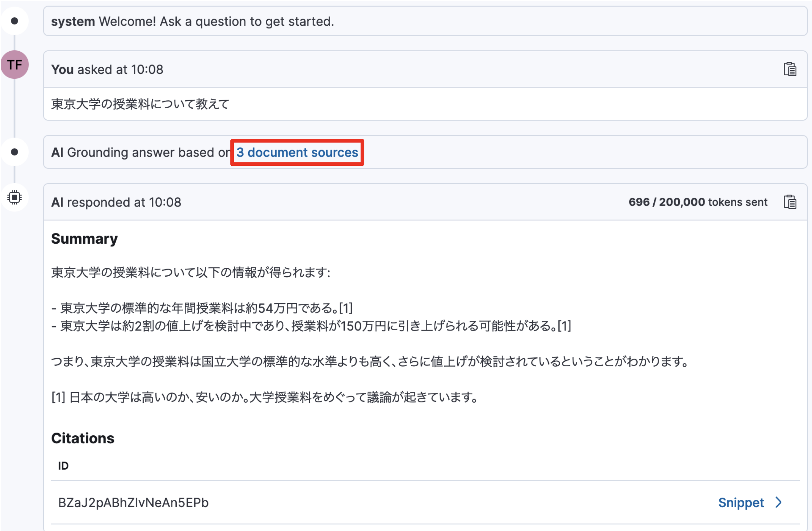Image resolution: width=812 pixels, height=531 pixels.
Task: Click the AI chip icon in the timeline
Action: click(x=15, y=197)
